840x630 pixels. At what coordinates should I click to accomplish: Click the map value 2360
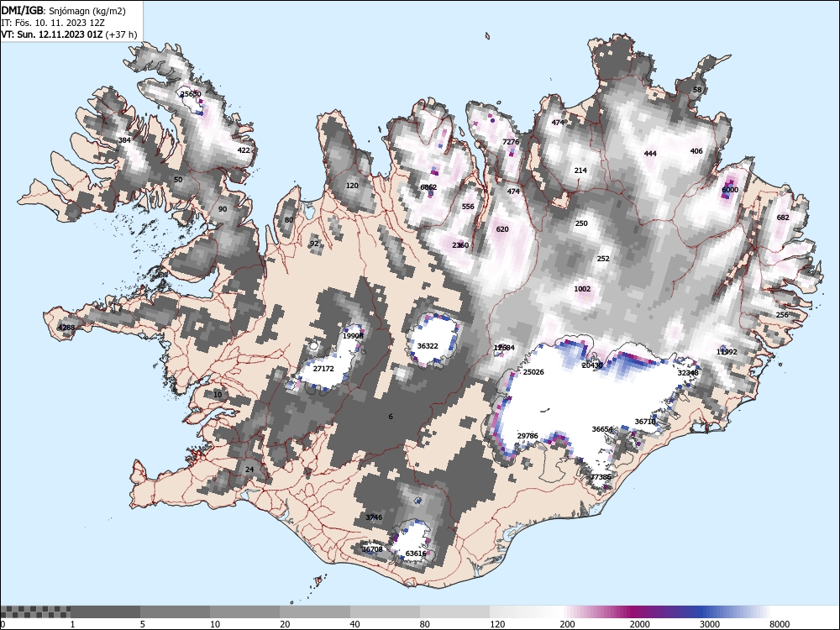pos(460,245)
